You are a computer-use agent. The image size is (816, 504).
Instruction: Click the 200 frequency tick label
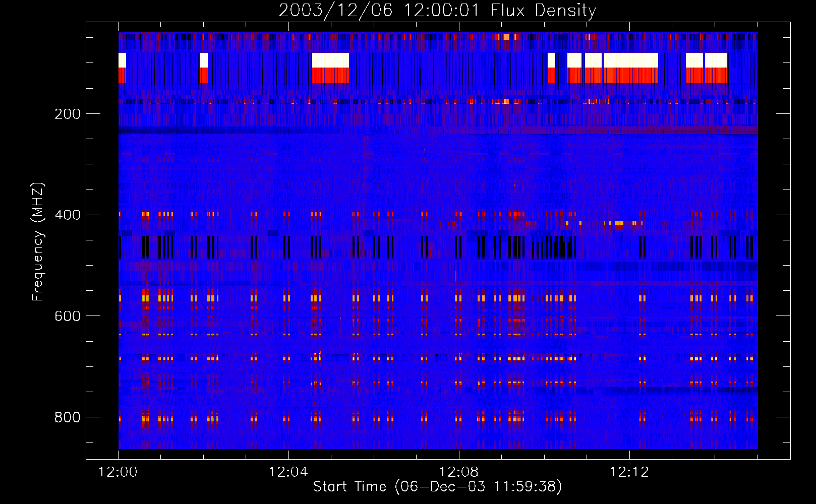pyautogui.click(x=68, y=114)
